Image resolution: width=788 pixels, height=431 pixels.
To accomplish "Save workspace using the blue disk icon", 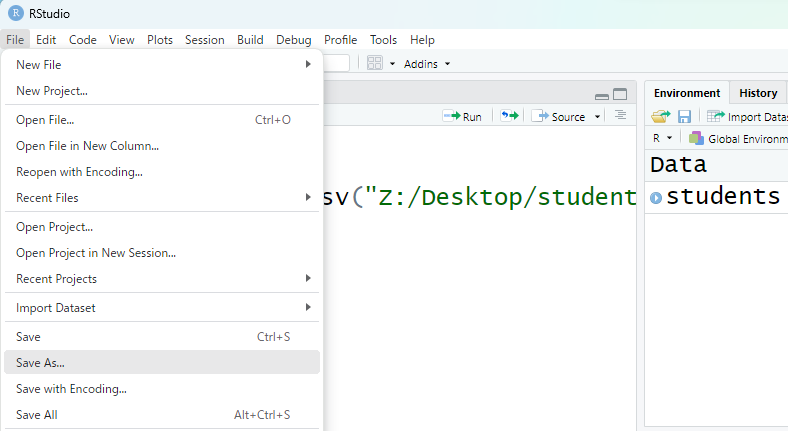I will 684,117.
